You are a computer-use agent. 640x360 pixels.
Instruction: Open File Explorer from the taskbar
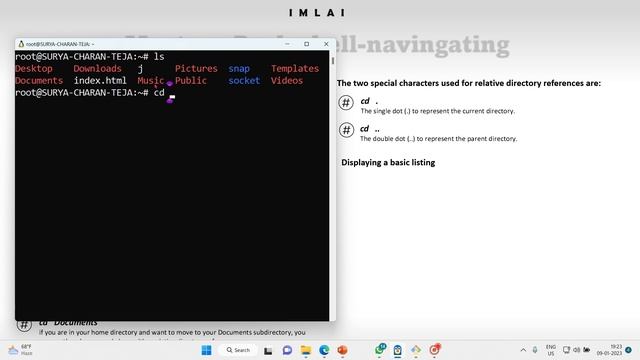point(306,350)
